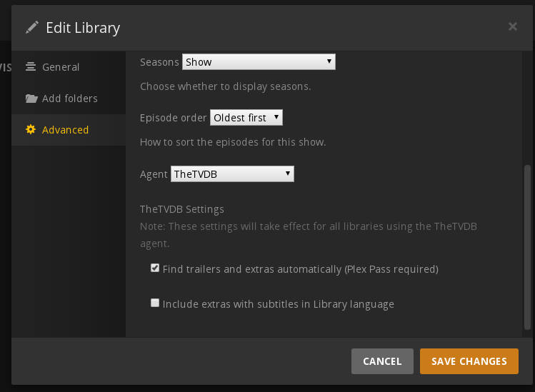The width and height of the screenshot is (535, 392).
Task: Enable Include extras with subtitles checkbox
Action: point(155,303)
